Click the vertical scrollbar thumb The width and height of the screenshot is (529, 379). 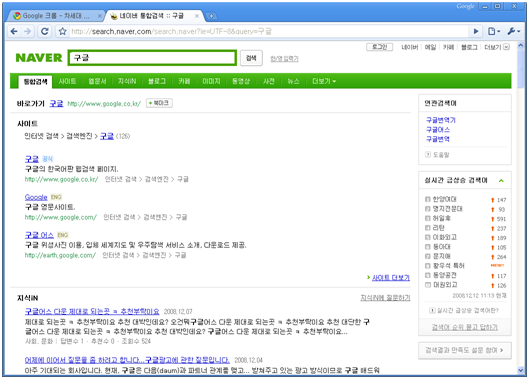[521, 69]
